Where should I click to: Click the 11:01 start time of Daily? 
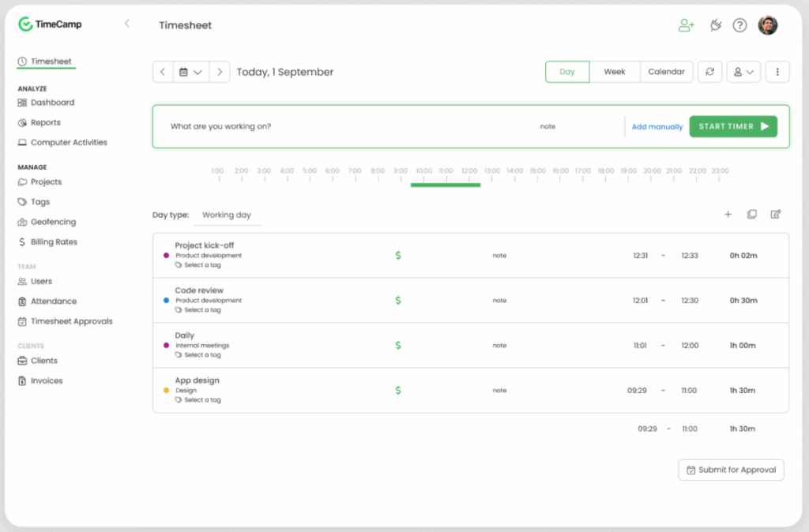[640, 346]
